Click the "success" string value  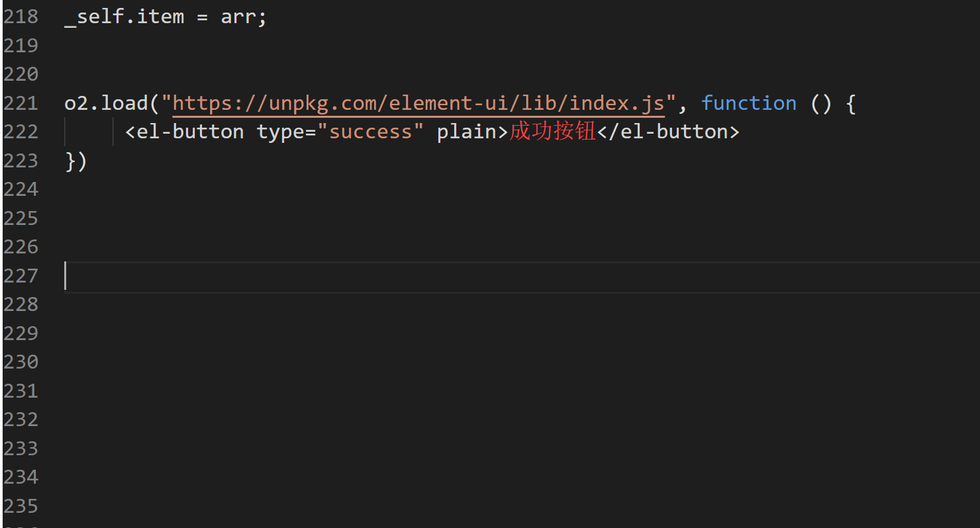point(370,132)
